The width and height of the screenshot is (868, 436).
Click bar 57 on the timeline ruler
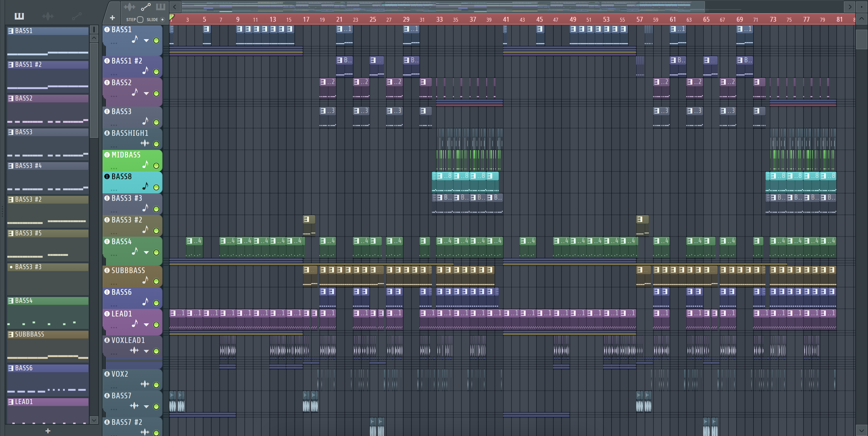[640, 20]
